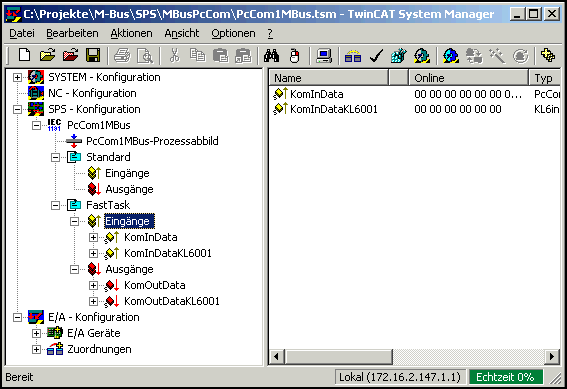Viewport: 567px width, 389px height.
Task: Click the Check Configuration checkmark icon
Action: [376, 56]
